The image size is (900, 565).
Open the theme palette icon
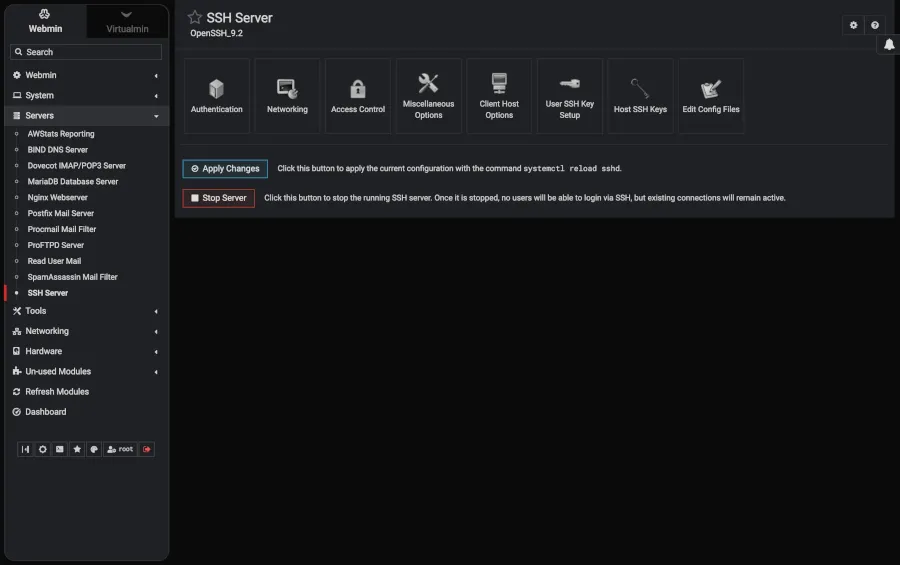click(x=94, y=450)
